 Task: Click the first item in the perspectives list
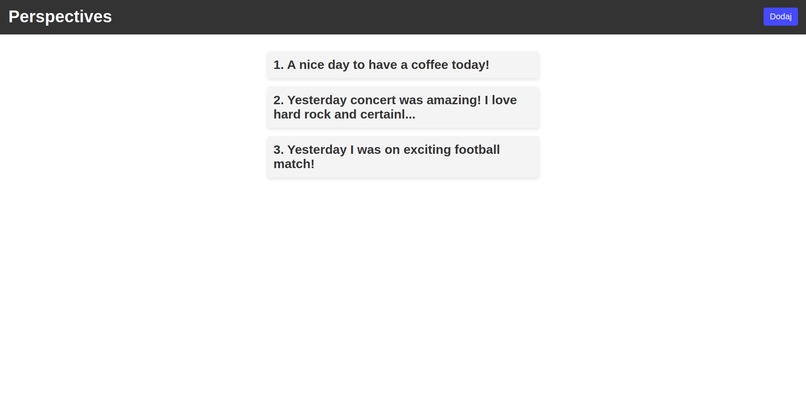pyautogui.click(x=403, y=65)
